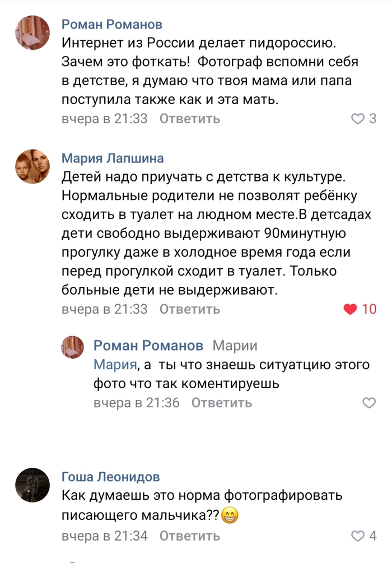Click the laughing emoji in Гоша's comment
Screen dimensions: 392x563
[x=230, y=514]
